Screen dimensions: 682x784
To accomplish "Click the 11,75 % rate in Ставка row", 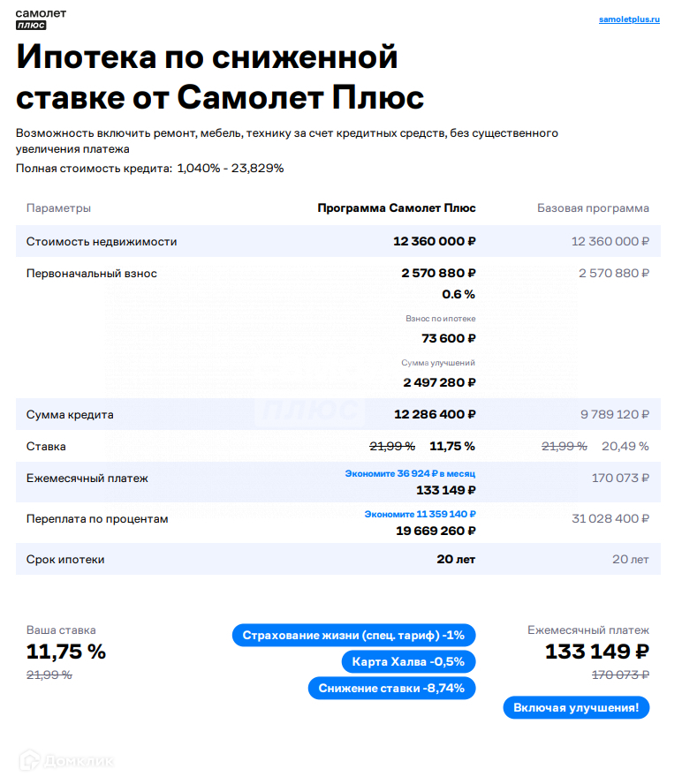I will pos(451,446).
